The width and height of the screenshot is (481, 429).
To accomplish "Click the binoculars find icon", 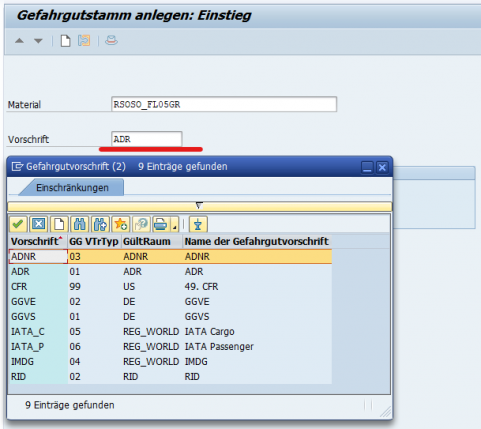I will click(79, 224).
